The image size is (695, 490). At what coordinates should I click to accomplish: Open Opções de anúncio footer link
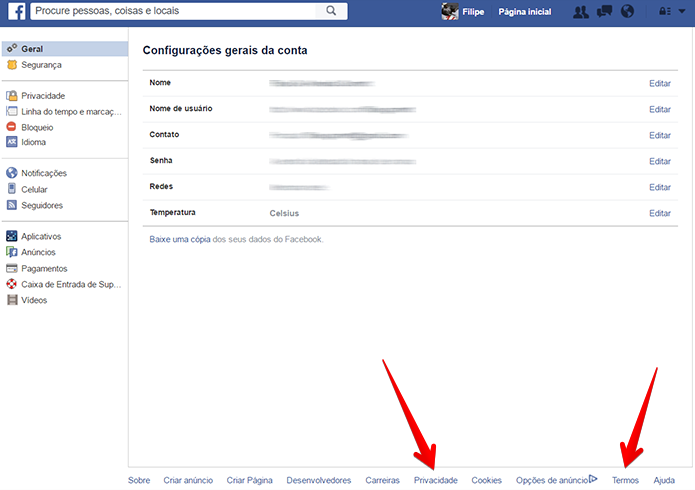(x=552, y=480)
